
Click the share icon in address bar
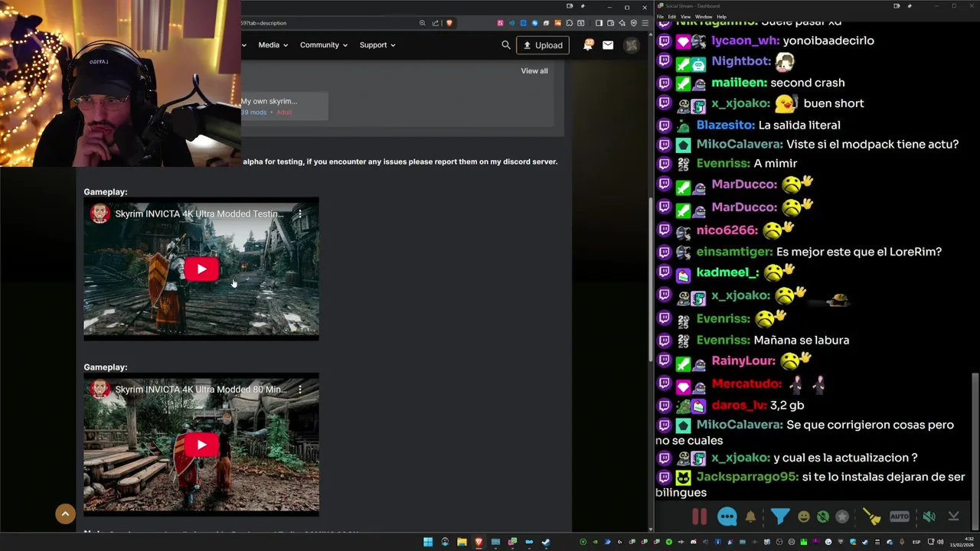(x=436, y=23)
